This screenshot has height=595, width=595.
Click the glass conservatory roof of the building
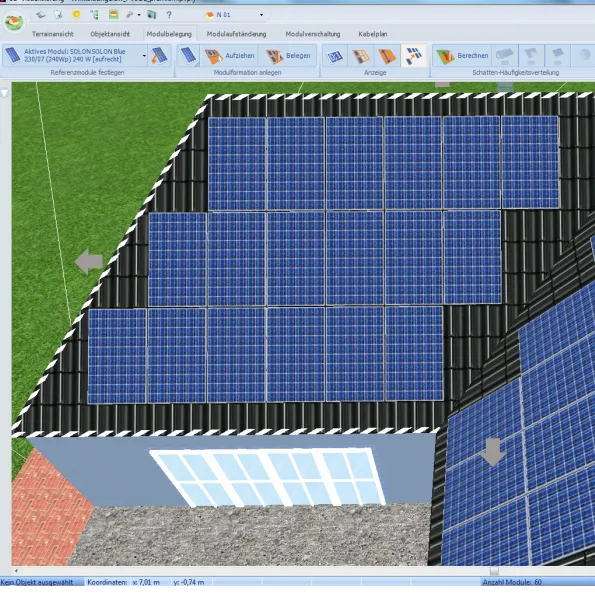tap(268, 478)
